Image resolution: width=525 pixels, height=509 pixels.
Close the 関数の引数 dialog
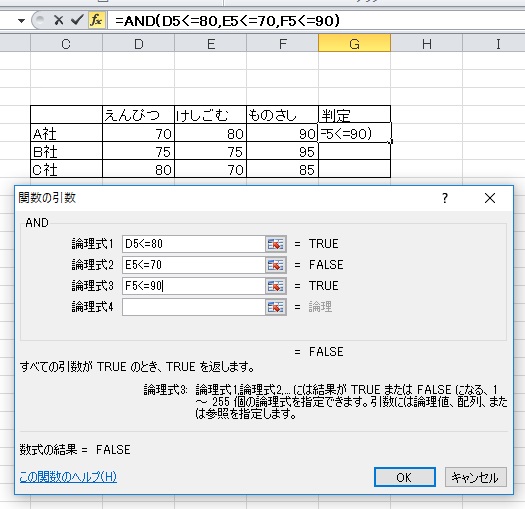tap(490, 198)
